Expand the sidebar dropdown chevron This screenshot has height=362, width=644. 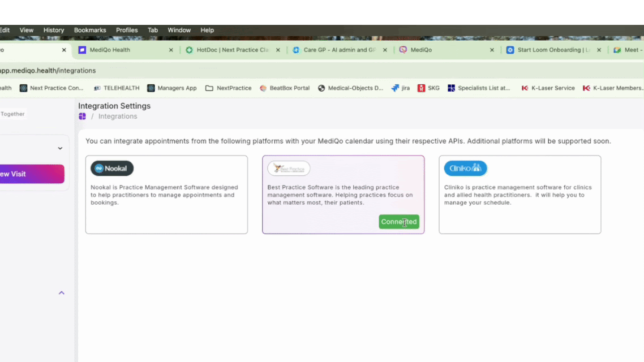(60, 148)
